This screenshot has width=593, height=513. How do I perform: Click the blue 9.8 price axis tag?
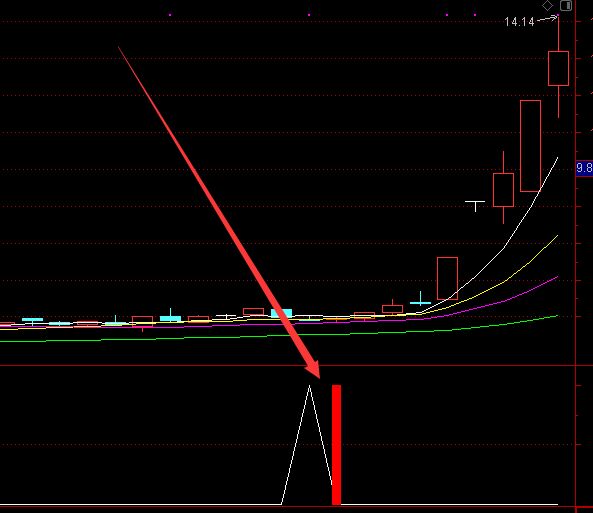584,168
